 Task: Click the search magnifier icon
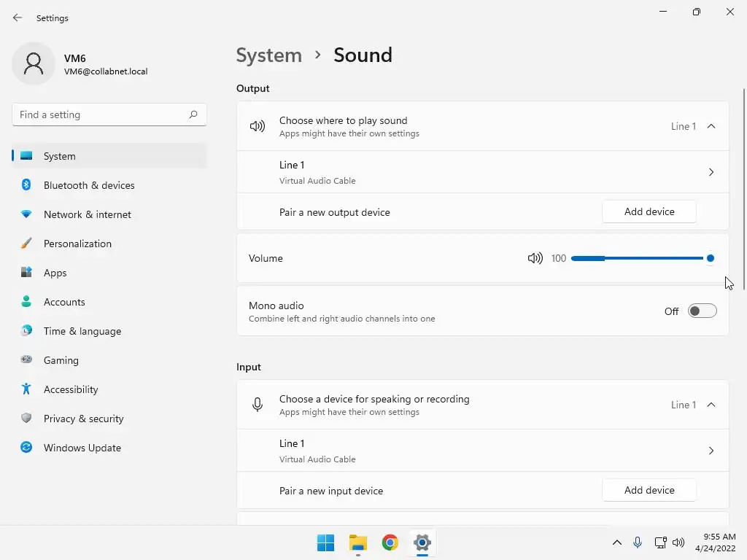click(193, 114)
